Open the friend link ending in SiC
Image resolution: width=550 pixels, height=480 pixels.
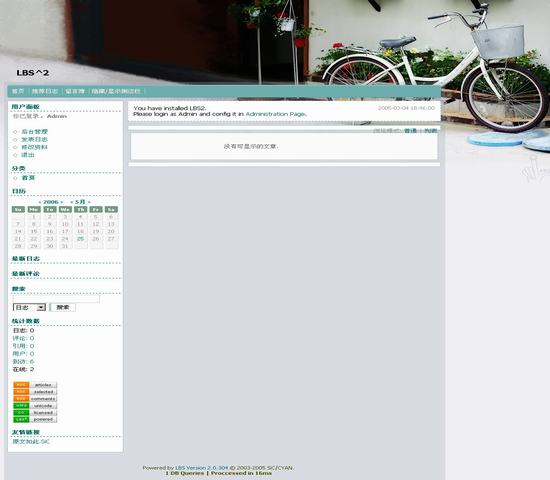pyautogui.click(x=31, y=441)
